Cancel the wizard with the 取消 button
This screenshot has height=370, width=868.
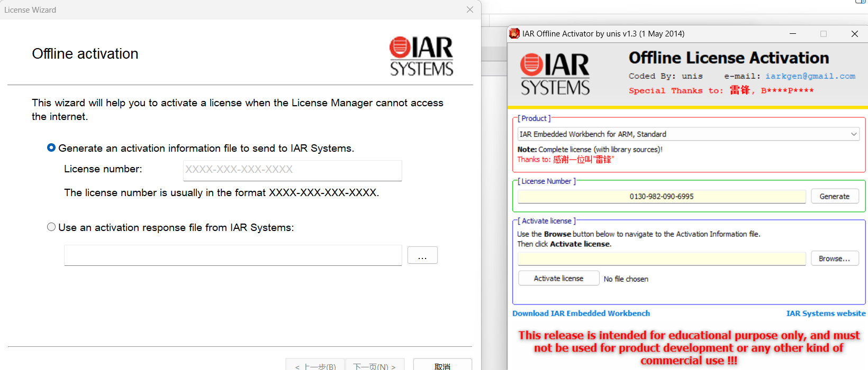click(x=442, y=366)
